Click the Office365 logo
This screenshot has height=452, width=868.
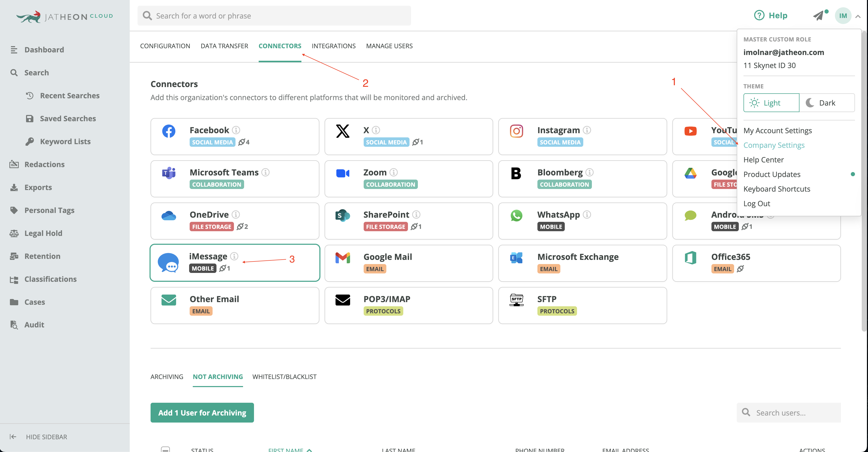pos(690,258)
